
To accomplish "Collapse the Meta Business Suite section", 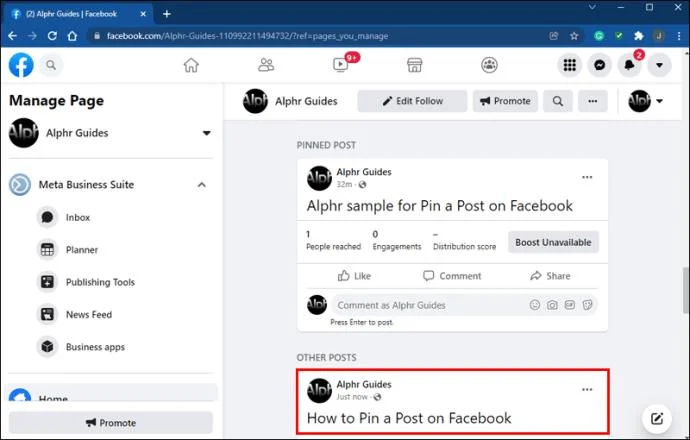I will tap(202, 185).
